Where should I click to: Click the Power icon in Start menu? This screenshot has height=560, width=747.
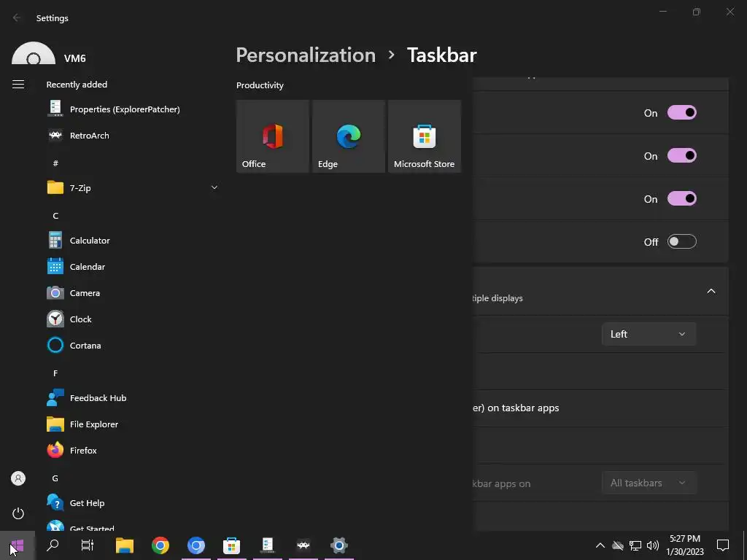click(18, 513)
